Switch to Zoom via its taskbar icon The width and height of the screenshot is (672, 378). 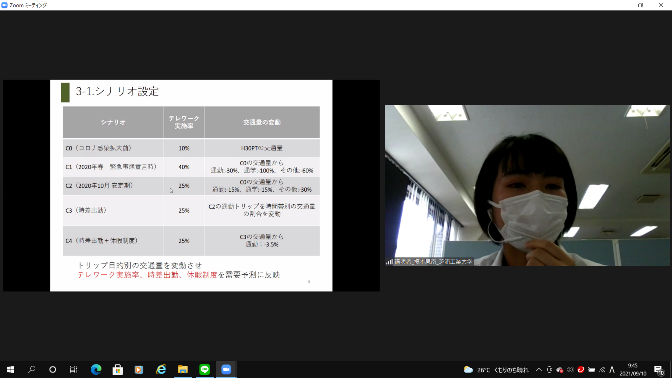(226, 369)
